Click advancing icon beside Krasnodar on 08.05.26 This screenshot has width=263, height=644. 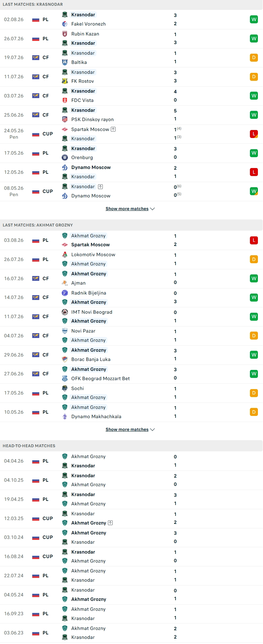pos(101,187)
